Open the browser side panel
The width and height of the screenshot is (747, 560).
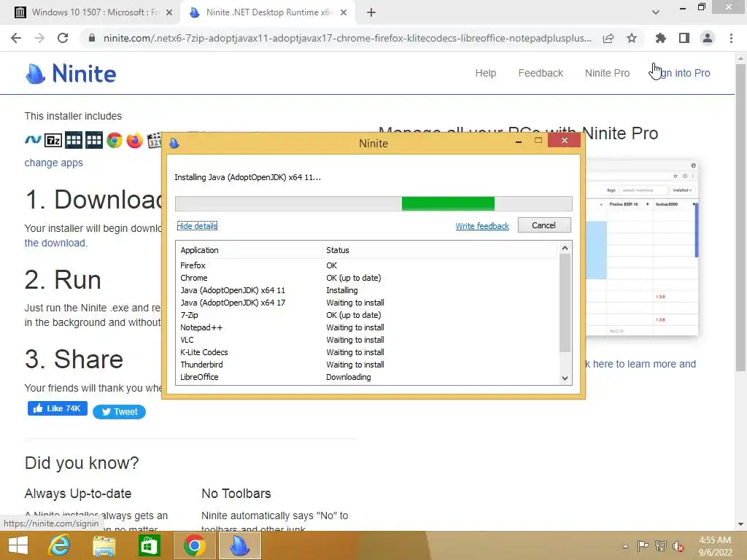coord(684,38)
